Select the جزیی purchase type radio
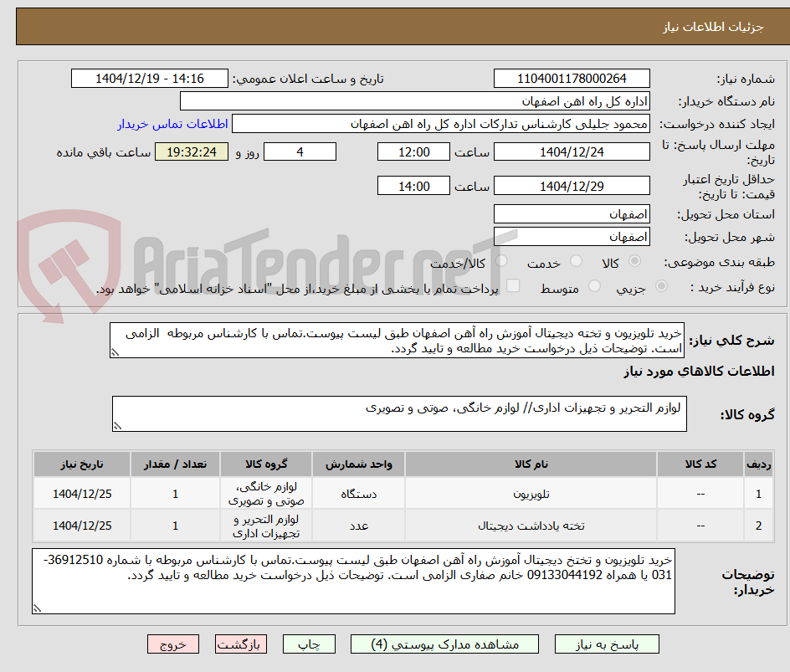 coord(661,287)
